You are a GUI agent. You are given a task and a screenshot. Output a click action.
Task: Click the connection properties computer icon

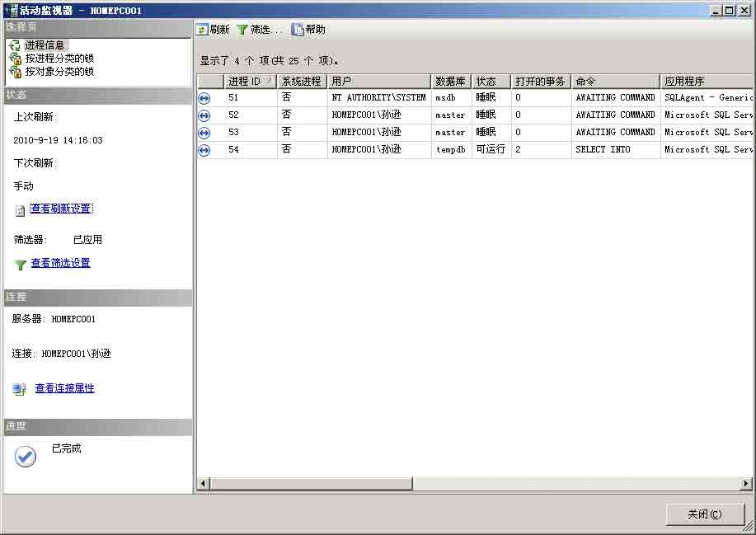[x=20, y=389]
